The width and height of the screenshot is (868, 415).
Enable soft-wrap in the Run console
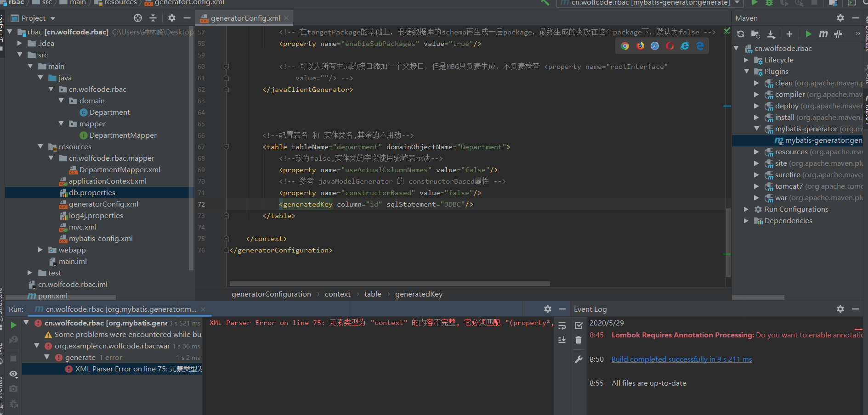click(562, 326)
